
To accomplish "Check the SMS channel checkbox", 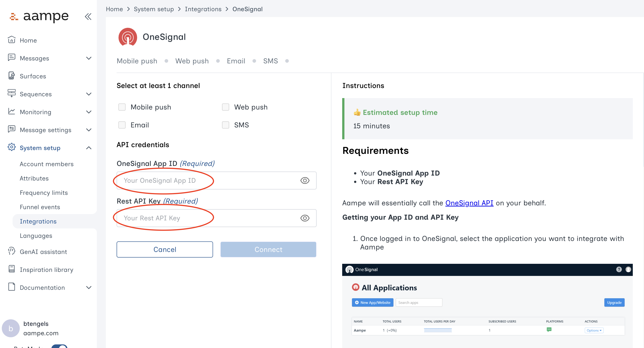I will click(x=225, y=125).
